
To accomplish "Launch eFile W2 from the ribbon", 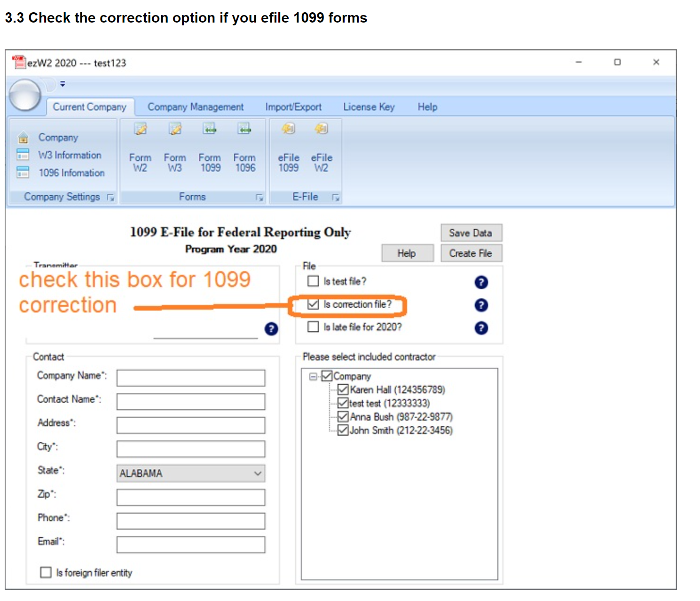I will (x=322, y=128).
